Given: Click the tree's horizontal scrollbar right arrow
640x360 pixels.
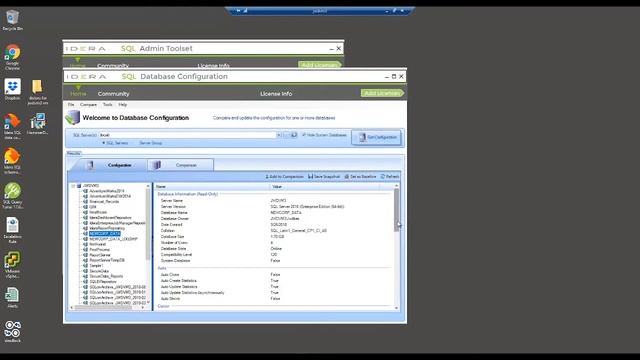Looking at the screenshot, I should coord(143,307).
